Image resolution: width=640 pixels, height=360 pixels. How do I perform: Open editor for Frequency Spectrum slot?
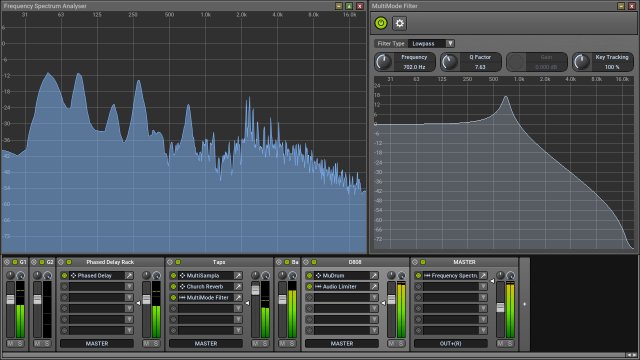click(x=483, y=276)
